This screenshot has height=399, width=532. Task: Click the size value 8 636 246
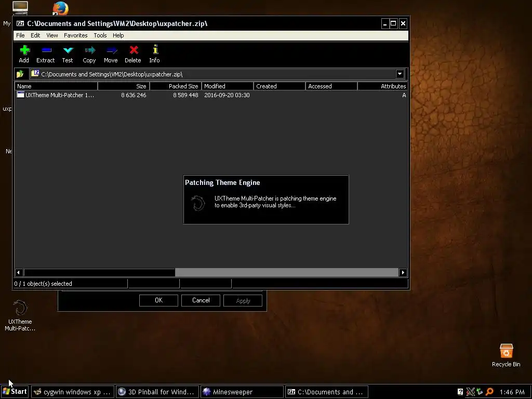[134, 95]
